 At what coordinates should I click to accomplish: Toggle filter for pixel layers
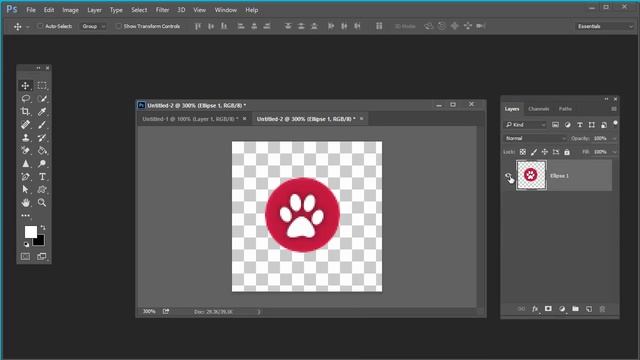point(556,125)
